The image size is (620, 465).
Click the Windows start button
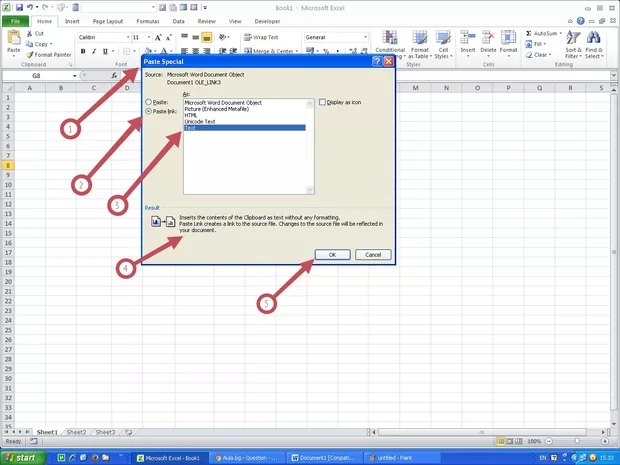coord(23,457)
